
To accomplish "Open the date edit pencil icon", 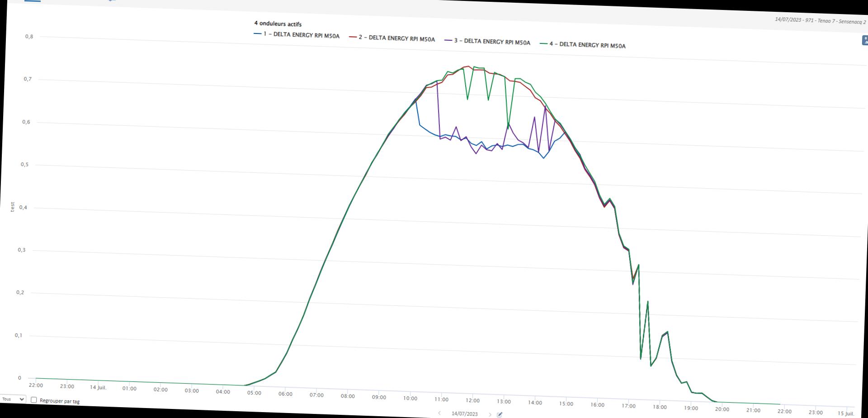I will coord(500,415).
